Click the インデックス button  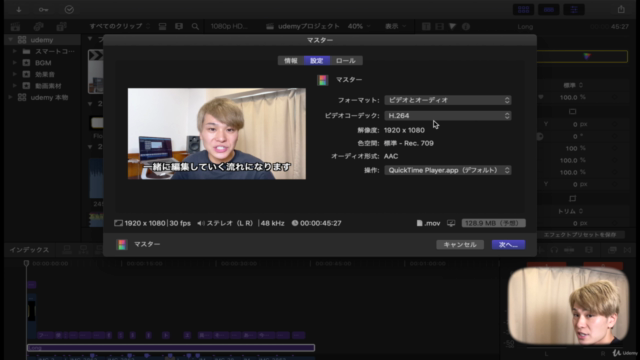(x=29, y=249)
